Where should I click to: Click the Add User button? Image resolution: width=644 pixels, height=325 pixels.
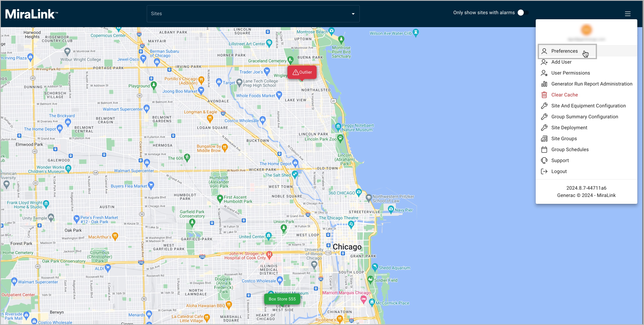(562, 62)
